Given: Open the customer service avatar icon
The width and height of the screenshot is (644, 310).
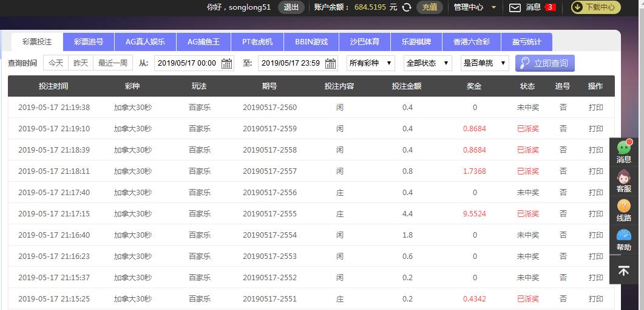Looking at the screenshot, I should 623,177.
